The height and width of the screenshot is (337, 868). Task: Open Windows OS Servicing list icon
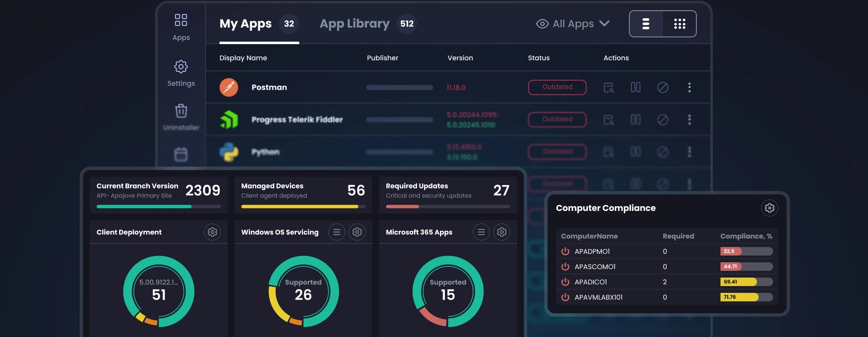(337, 232)
